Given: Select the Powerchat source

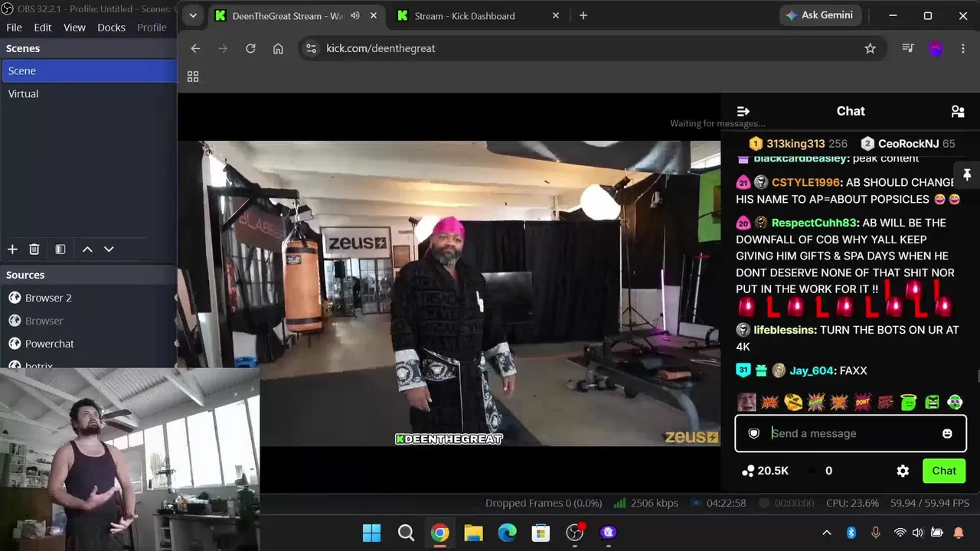Looking at the screenshot, I should pyautogui.click(x=88, y=344).
